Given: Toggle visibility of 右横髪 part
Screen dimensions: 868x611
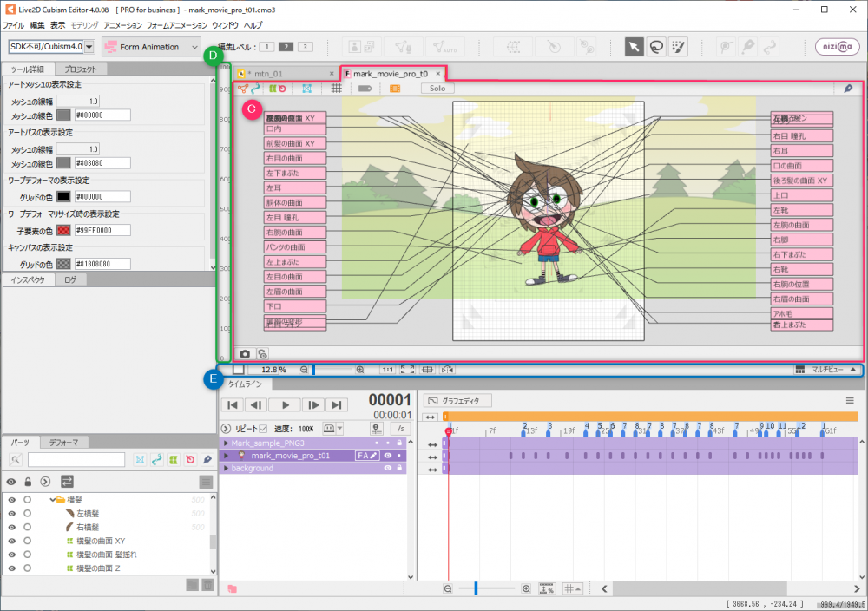Looking at the screenshot, I should (11, 528).
